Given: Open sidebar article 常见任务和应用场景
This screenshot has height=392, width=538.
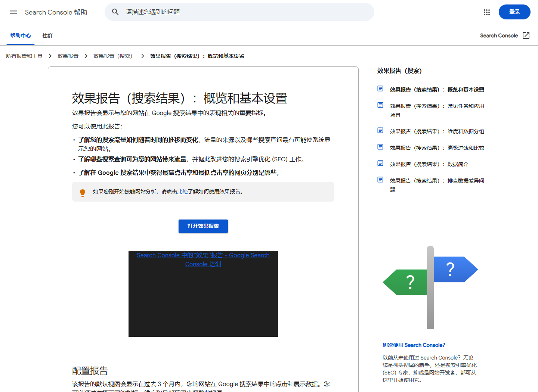Looking at the screenshot, I should coord(437,111).
